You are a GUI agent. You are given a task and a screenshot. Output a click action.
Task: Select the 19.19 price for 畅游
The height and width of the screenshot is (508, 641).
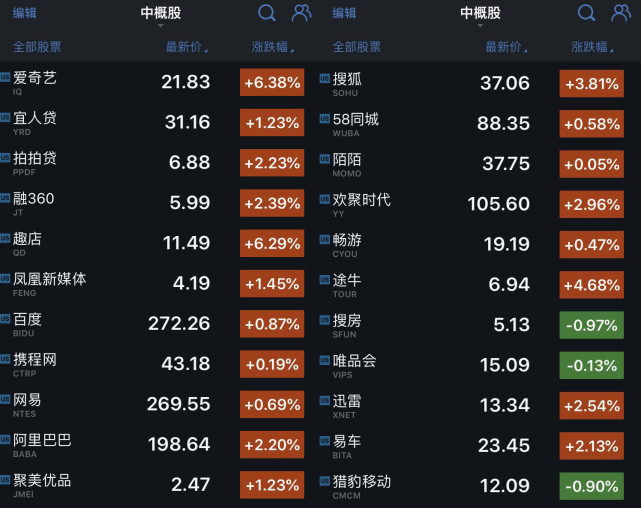[x=507, y=244]
